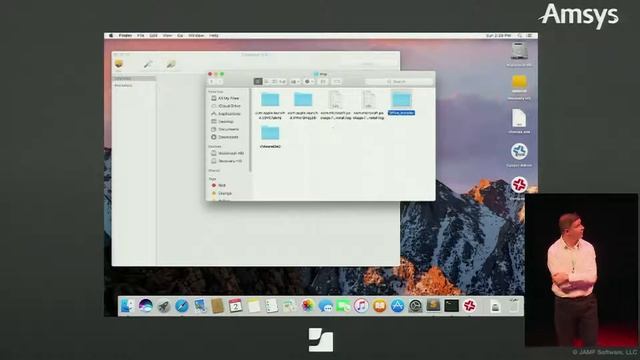Open Reminders icon in the Dock
The width and height of the screenshot is (640, 360).
coord(271,306)
